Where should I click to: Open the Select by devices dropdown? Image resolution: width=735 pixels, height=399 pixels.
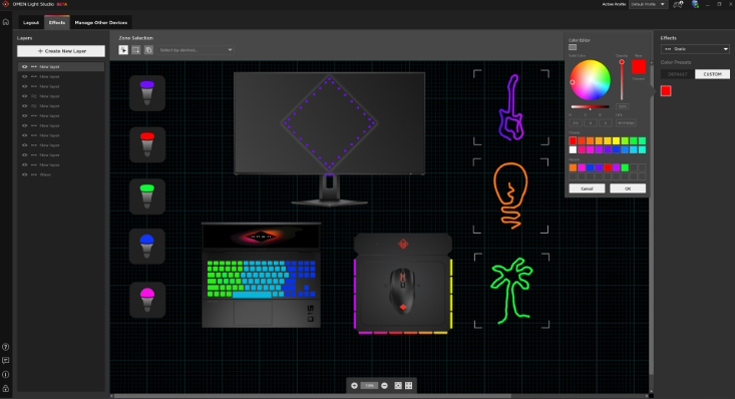(x=195, y=50)
